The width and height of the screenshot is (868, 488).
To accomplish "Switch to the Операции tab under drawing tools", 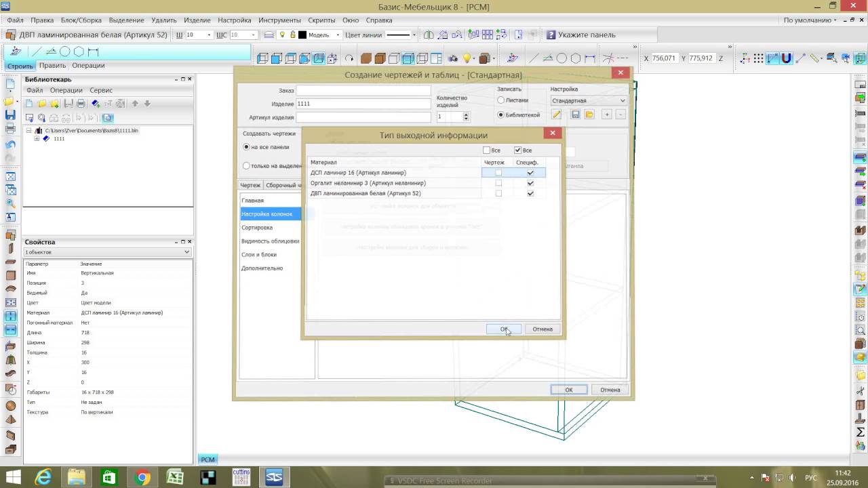I will 88,66.
